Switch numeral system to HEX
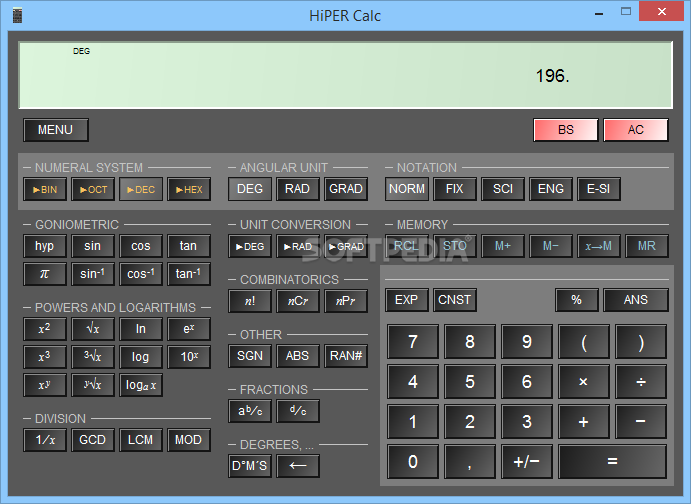Image resolution: width=691 pixels, height=504 pixels. point(189,189)
